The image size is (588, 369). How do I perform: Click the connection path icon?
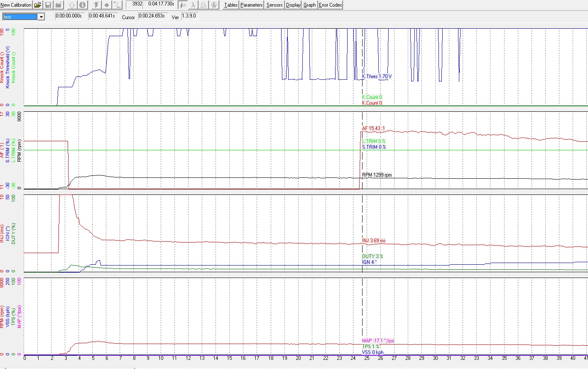click(118, 5)
